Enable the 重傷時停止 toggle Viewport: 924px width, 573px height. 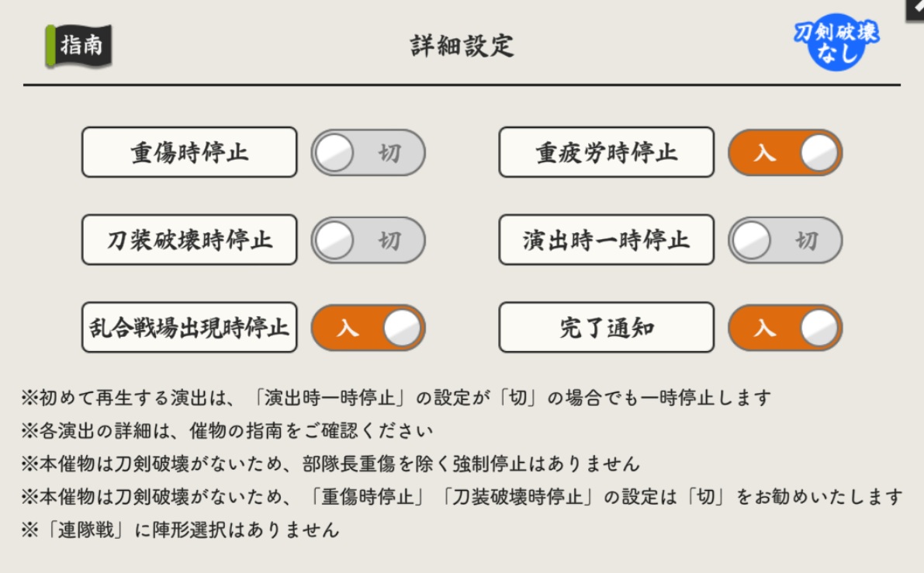[x=369, y=152]
